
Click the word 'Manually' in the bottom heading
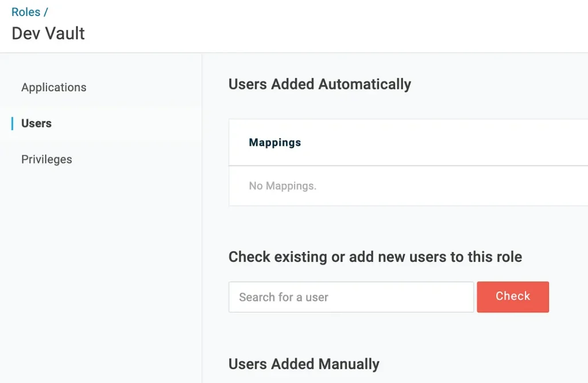click(350, 364)
